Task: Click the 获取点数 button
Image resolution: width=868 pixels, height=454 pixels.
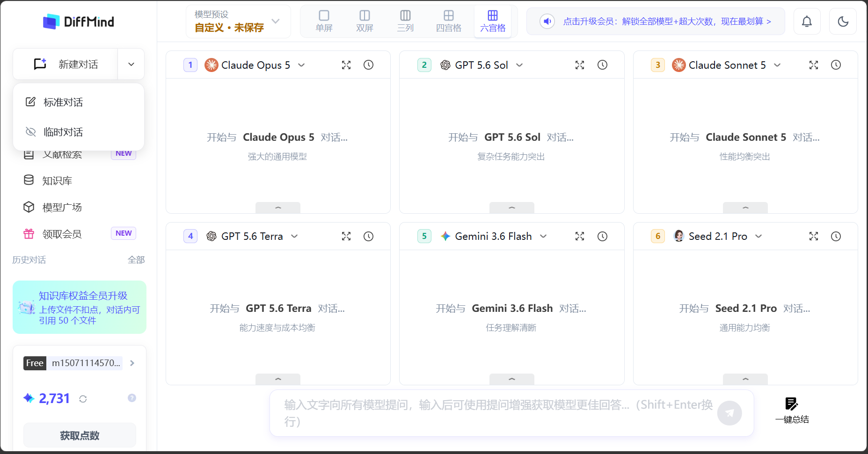Action: [x=80, y=435]
